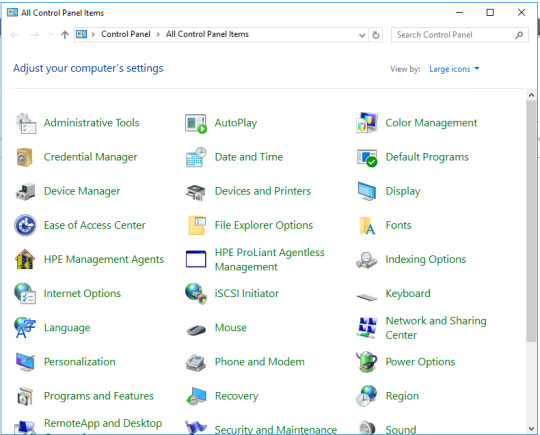Open the Keyboard icon

click(367, 296)
